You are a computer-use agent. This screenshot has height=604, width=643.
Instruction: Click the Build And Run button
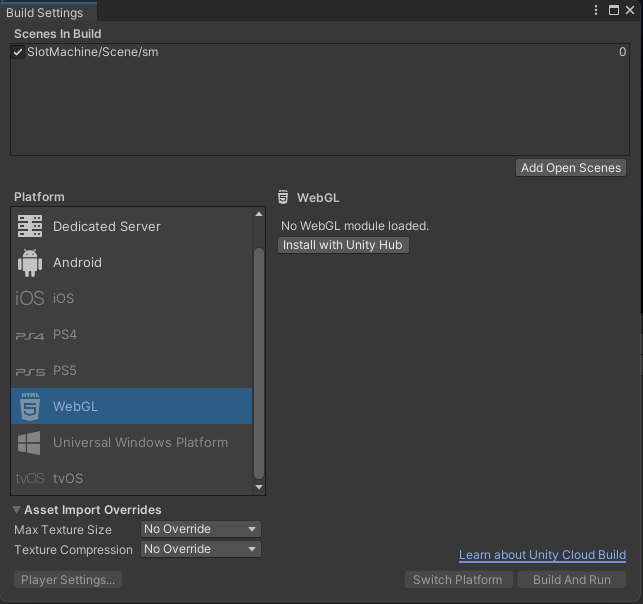coord(572,579)
